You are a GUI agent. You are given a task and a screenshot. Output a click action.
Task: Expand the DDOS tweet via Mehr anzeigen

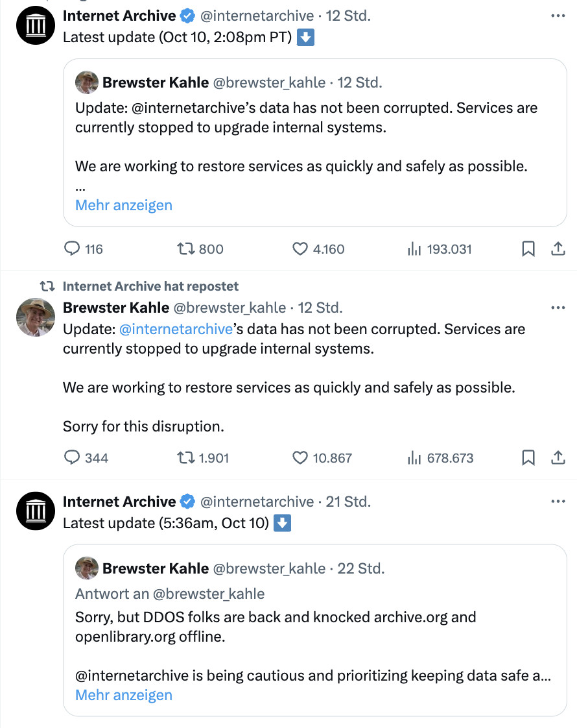(123, 695)
